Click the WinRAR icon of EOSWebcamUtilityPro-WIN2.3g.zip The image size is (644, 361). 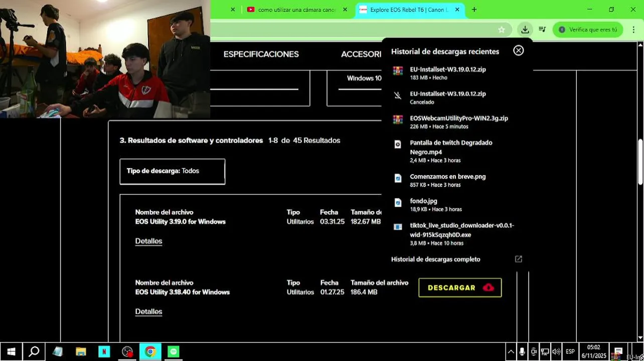[398, 119]
